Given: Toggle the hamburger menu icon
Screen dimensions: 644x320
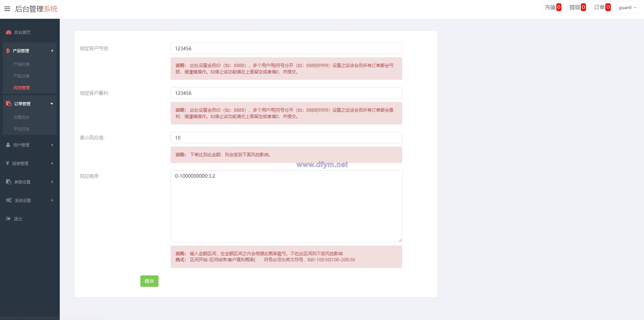Looking at the screenshot, I should coord(7,9).
